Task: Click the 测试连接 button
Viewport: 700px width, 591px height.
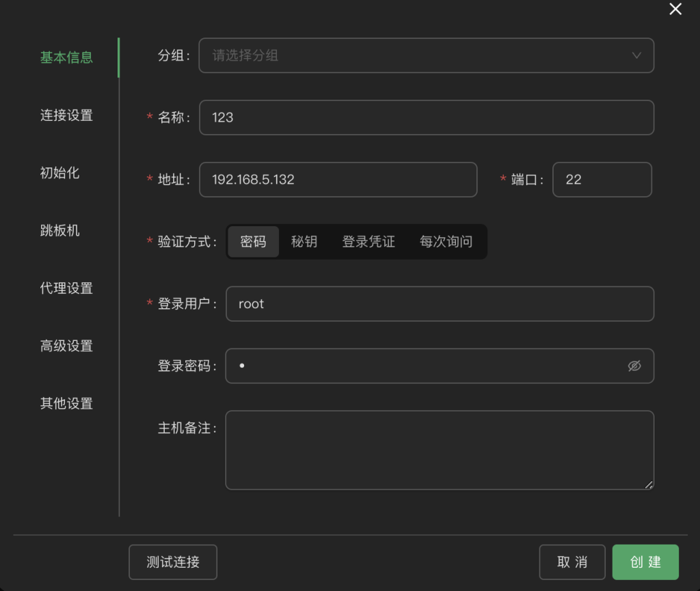Action: point(173,562)
